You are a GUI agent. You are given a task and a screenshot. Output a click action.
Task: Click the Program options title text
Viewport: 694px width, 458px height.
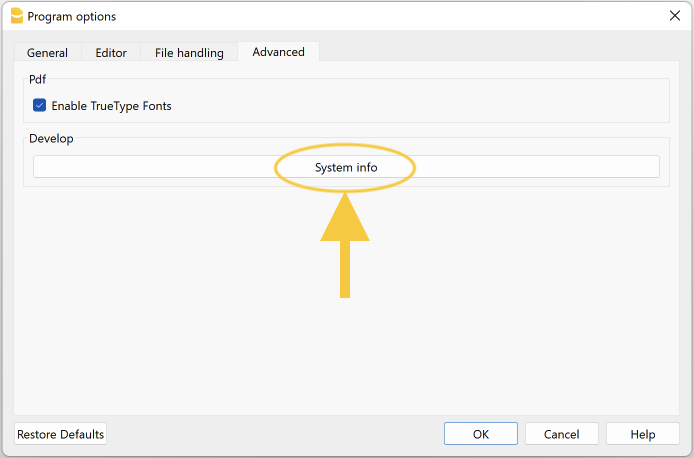pyautogui.click(x=72, y=16)
